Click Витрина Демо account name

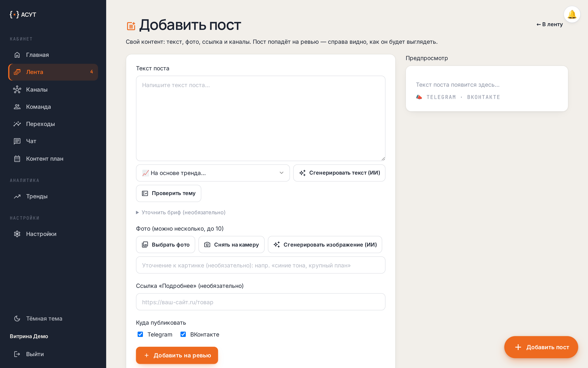click(29, 336)
